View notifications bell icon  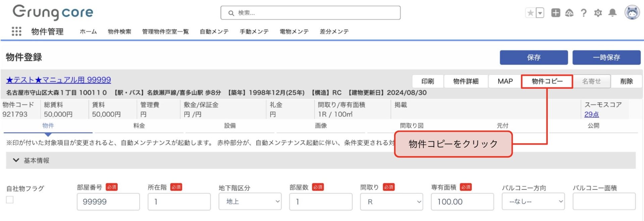pos(612,13)
